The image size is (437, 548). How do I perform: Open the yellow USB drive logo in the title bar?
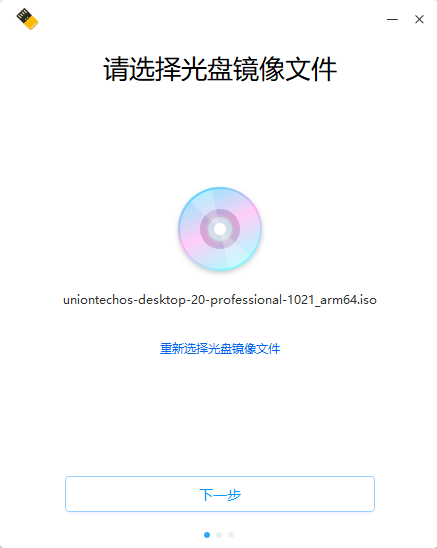[27, 19]
